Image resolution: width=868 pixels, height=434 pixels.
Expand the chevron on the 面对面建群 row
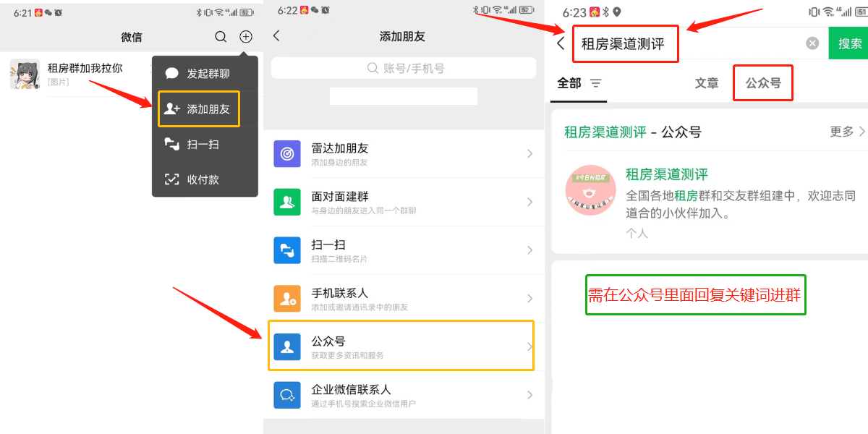(529, 202)
